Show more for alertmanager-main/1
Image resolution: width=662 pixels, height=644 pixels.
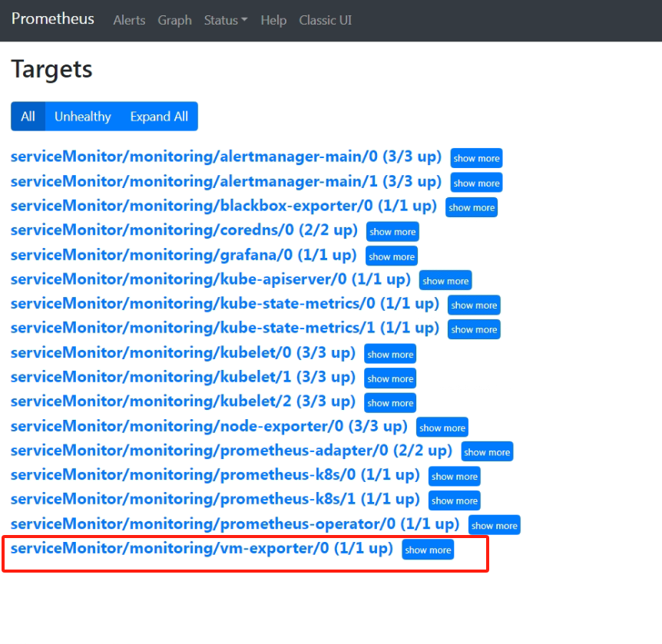click(476, 183)
